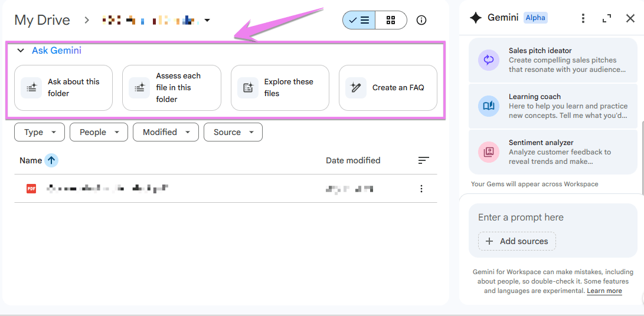This screenshot has height=316, width=644.
Task: Choose Explore these files suggestion
Action: click(x=280, y=88)
